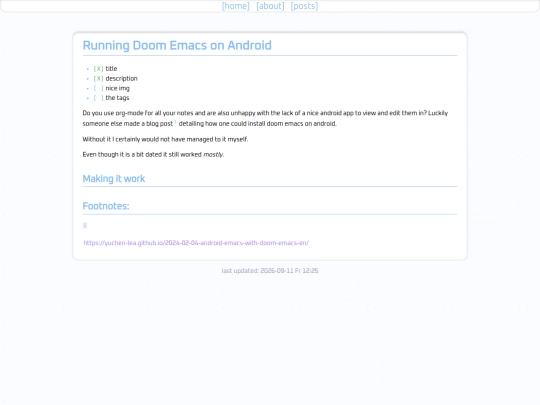Screen dimensions: 540x405
Task: Click the 'Running Doom Emacs on Android' heading
Action: pos(177,45)
